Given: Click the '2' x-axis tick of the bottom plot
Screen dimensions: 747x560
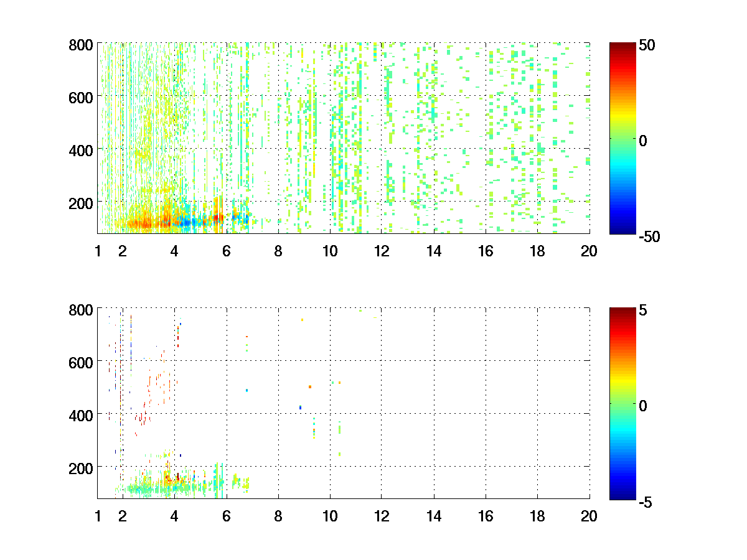Looking at the screenshot, I should [123, 516].
